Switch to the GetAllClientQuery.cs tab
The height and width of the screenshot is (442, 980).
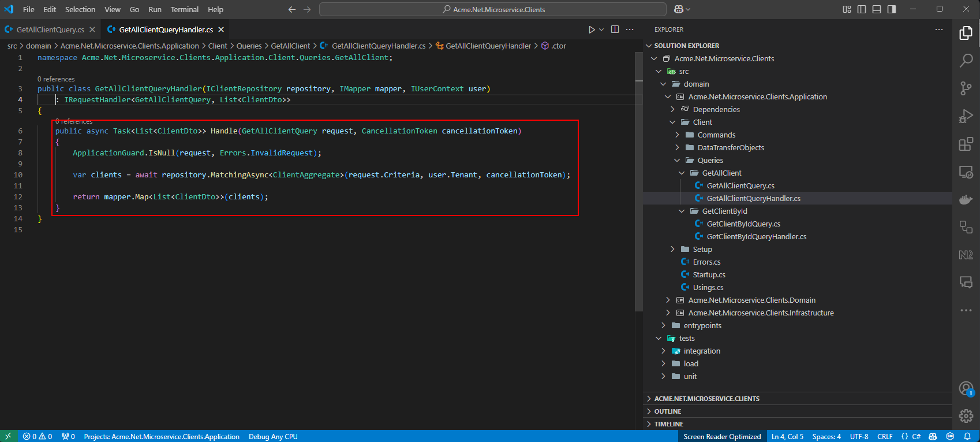pos(50,29)
